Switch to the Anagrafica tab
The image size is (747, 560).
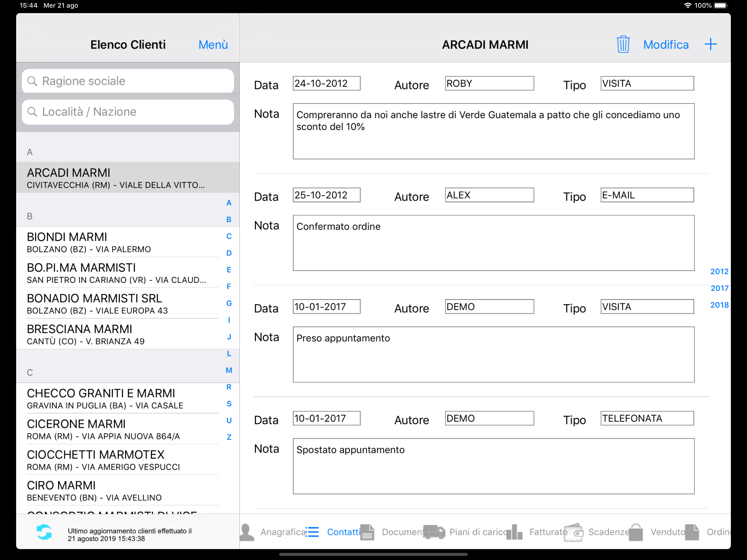pos(283,532)
